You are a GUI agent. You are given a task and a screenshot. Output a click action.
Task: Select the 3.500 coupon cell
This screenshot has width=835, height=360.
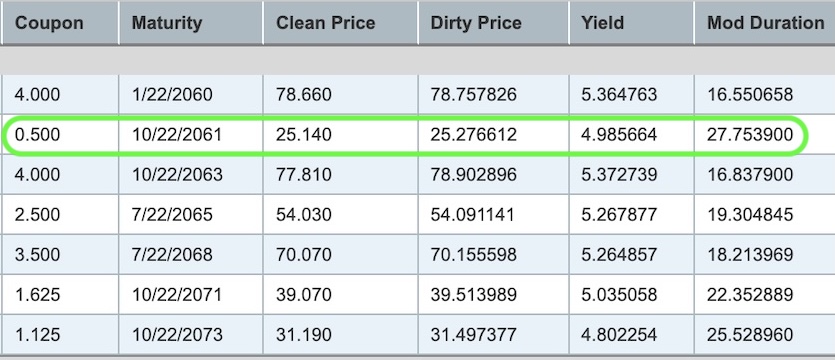pyautogui.click(x=37, y=255)
